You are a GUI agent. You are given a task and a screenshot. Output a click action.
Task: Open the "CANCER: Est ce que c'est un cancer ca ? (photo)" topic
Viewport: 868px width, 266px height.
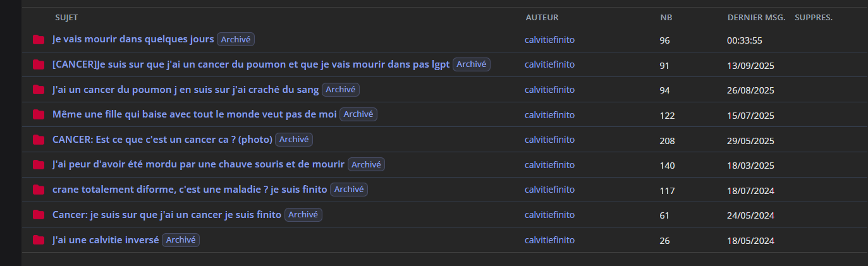(162, 140)
